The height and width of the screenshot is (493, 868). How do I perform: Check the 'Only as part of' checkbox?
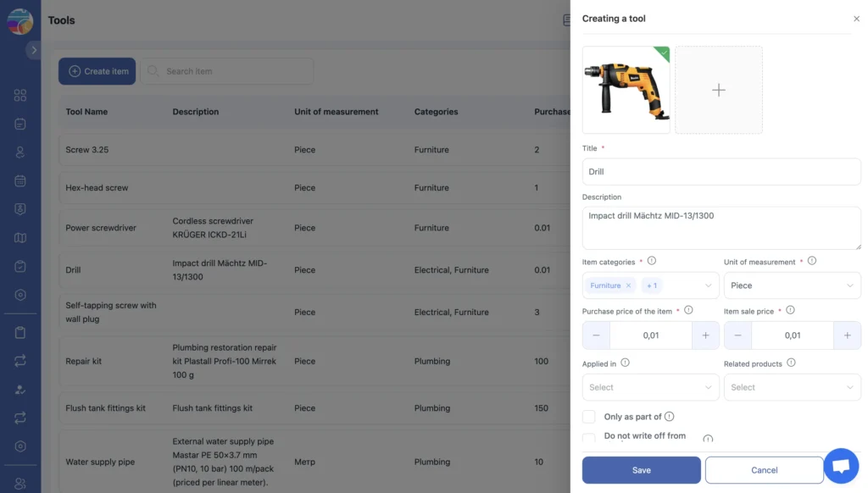tap(589, 416)
